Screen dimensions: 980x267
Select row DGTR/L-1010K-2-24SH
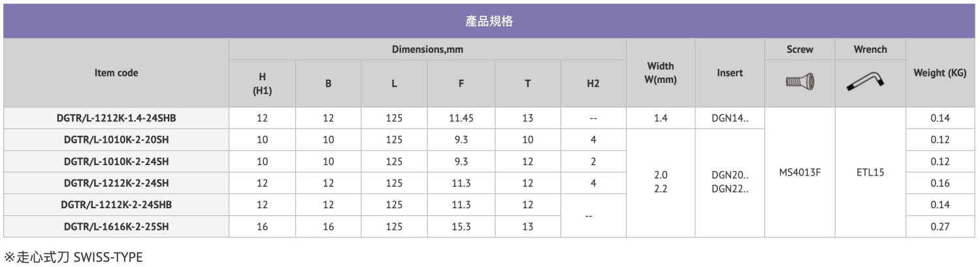[x=490, y=161]
